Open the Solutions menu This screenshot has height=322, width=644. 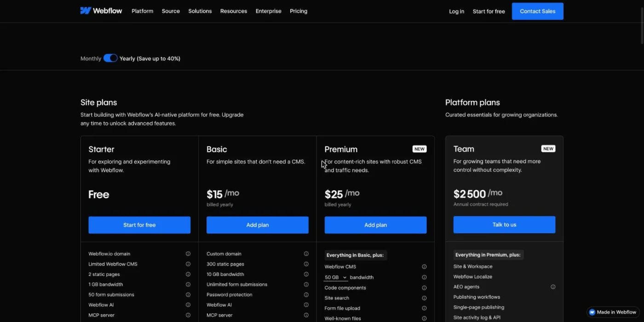pos(200,11)
